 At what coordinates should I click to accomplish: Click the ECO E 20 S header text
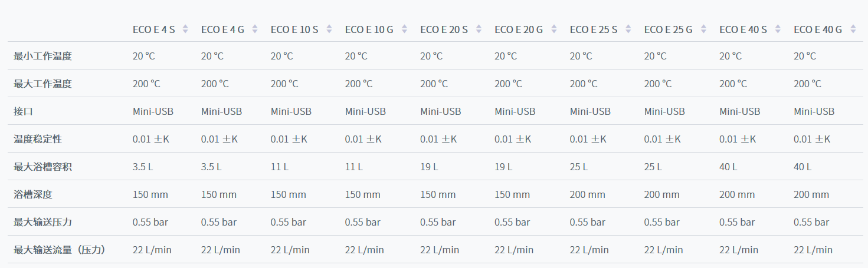click(x=444, y=29)
